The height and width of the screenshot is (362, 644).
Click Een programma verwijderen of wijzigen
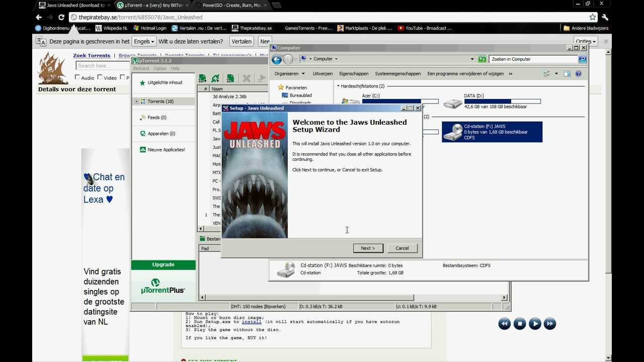tap(465, 73)
